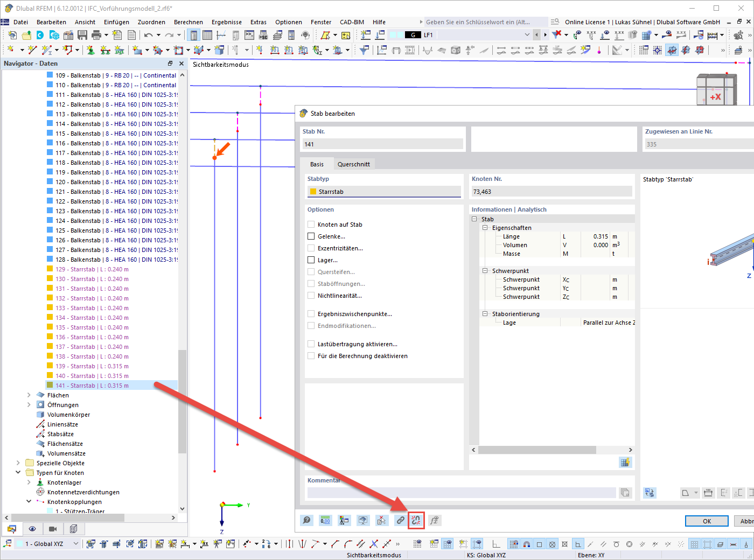Check 'Für die Berechnung deaktivieren'
The image size is (754, 560).
pos(311,356)
